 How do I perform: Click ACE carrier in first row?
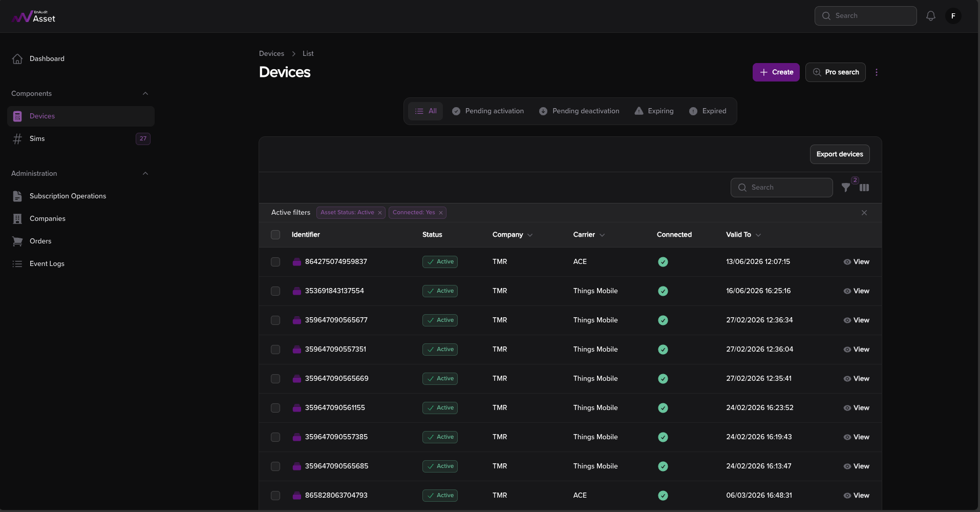[x=580, y=262]
